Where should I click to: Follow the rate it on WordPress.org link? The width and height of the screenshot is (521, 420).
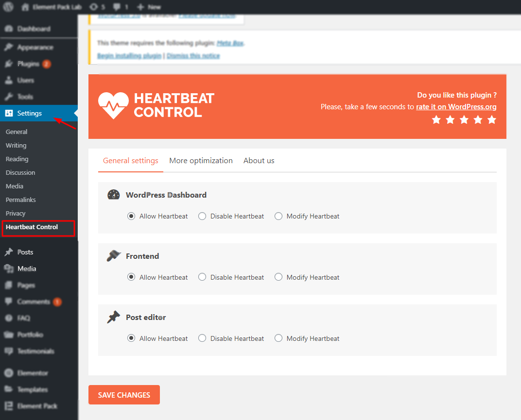click(x=456, y=107)
